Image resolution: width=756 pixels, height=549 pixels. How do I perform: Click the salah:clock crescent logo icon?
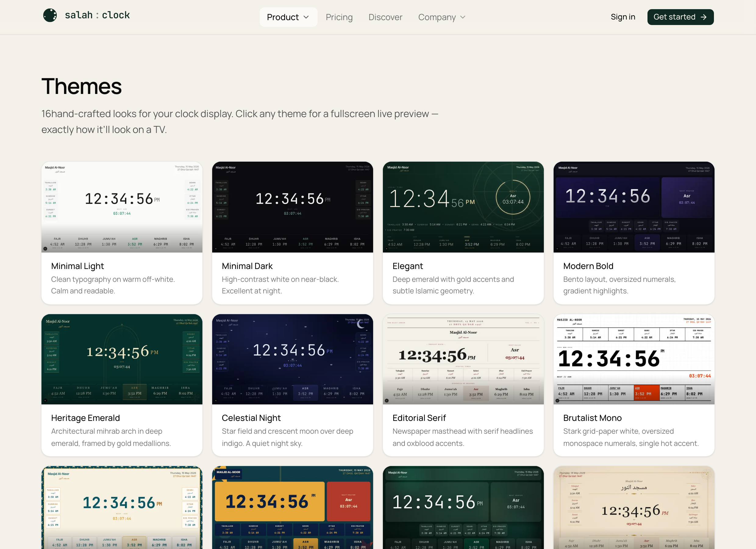(50, 15)
